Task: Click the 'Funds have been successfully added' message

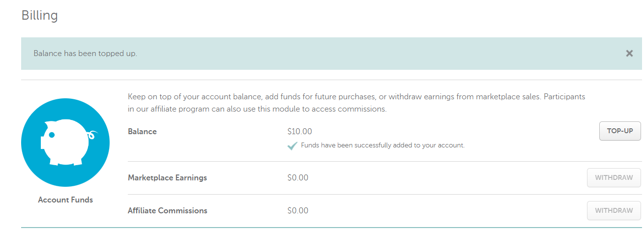Action: 382,145
